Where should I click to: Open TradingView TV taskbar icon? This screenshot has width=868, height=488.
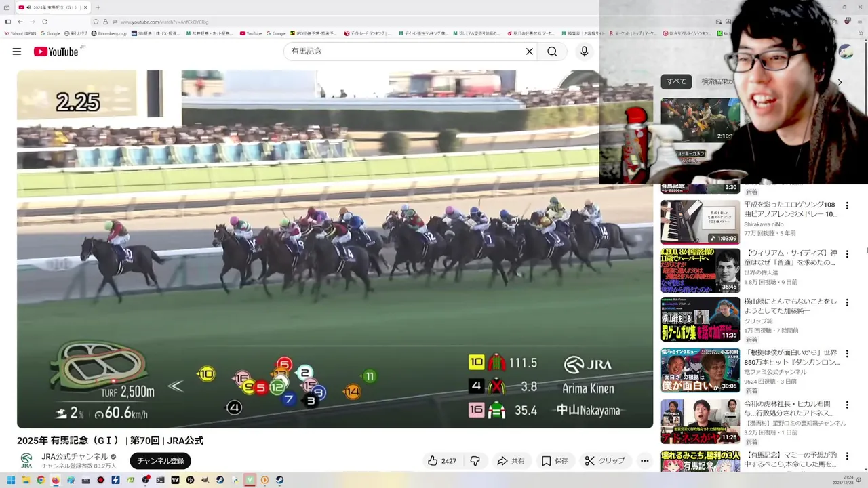point(175,480)
